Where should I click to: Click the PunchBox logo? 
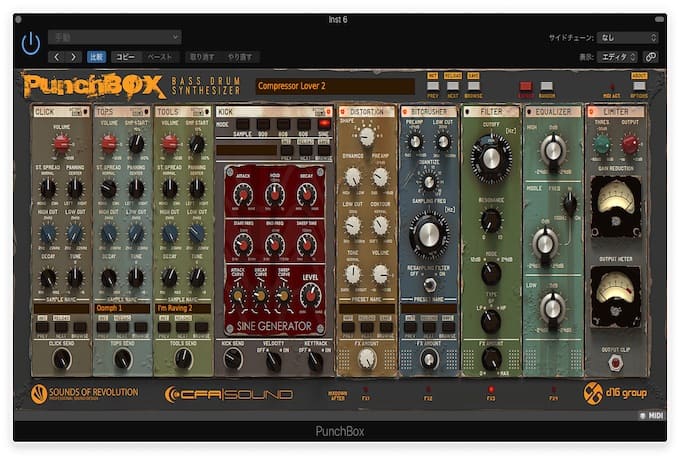pos(93,86)
